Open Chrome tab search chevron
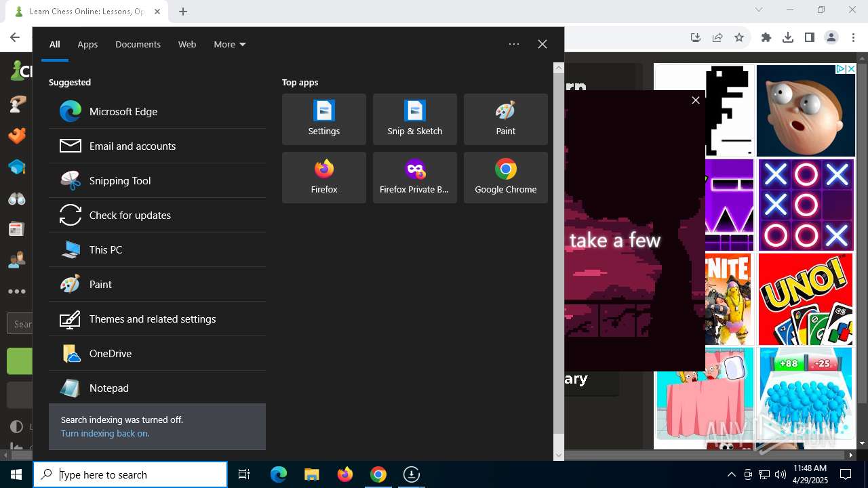This screenshot has height=488, width=868. point(759,9)
